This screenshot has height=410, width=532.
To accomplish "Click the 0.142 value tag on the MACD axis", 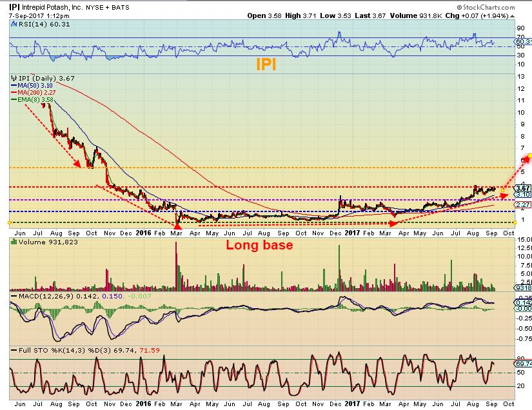I will (x=523, y=302).
